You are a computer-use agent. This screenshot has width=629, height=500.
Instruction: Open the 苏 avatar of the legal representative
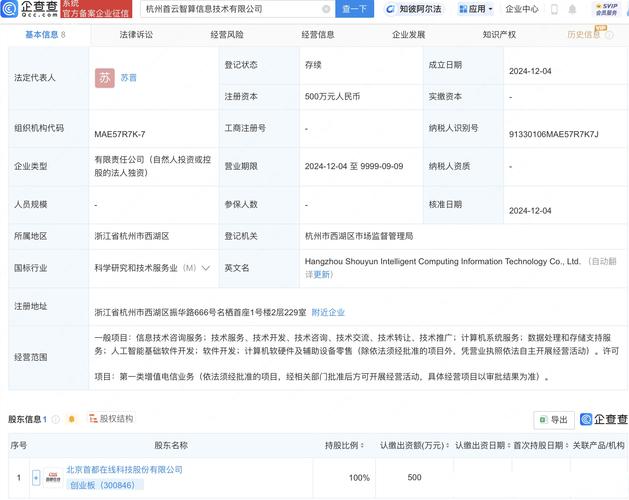tap(105, 78)
